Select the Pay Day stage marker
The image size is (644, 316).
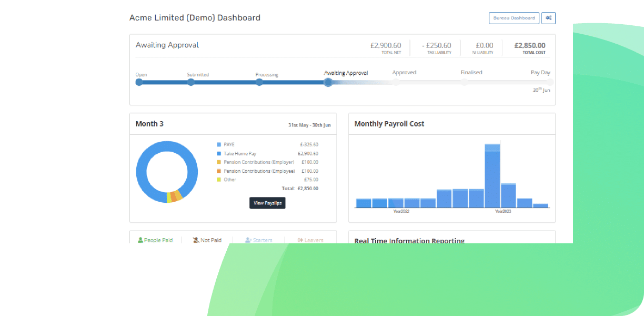[x=550, y=82]
